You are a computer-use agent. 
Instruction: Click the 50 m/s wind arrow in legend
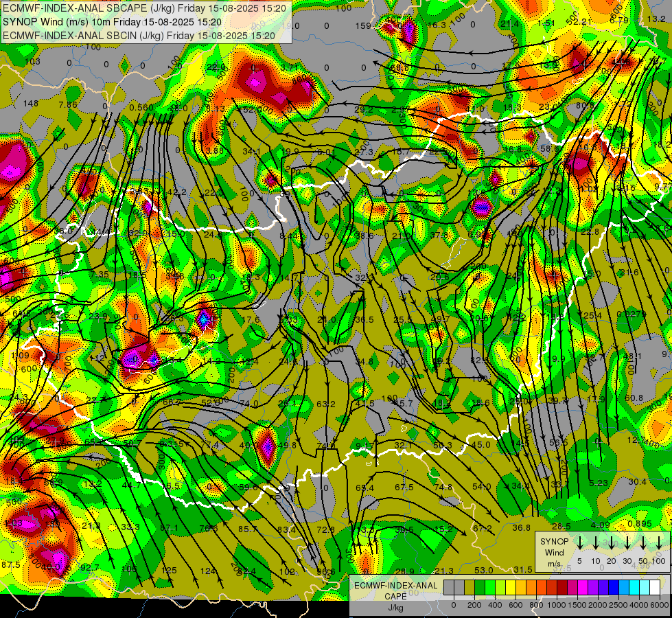643,542
